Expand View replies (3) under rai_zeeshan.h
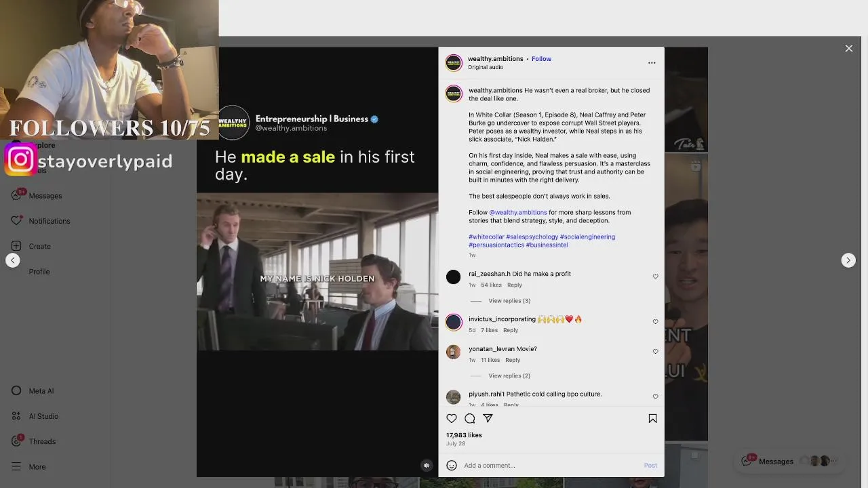 [x=509, y=301]
